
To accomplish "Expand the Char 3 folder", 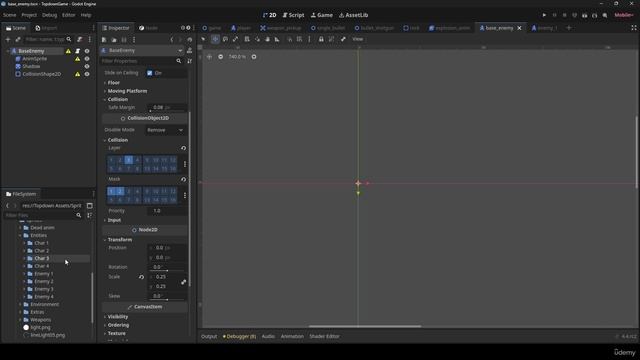I will tap(24, 259).
